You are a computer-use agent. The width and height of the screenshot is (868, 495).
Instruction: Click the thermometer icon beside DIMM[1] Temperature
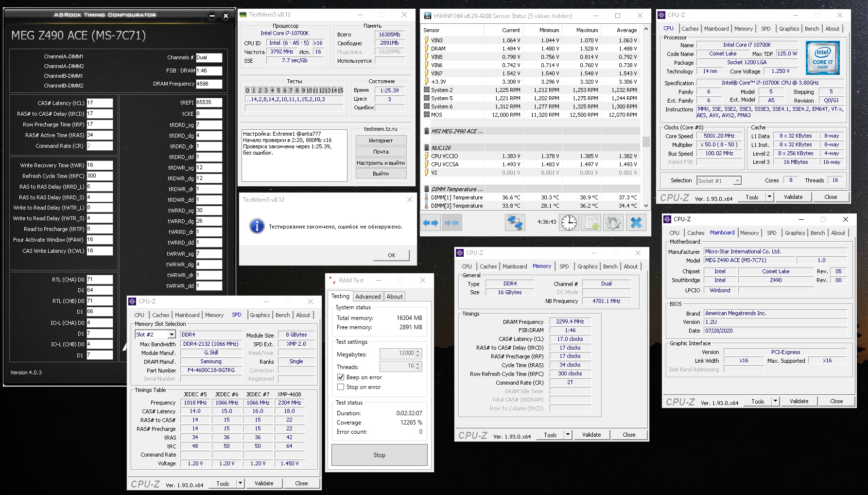point(427,197)
